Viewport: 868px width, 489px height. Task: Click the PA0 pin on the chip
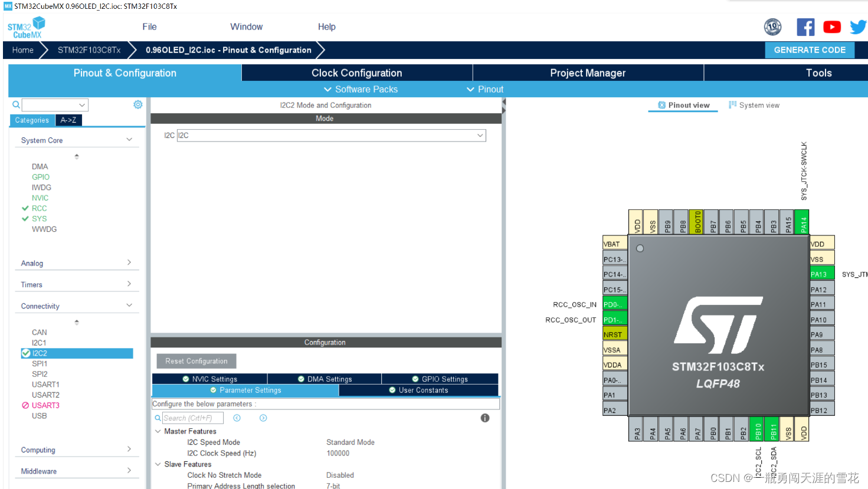point(614,380)
